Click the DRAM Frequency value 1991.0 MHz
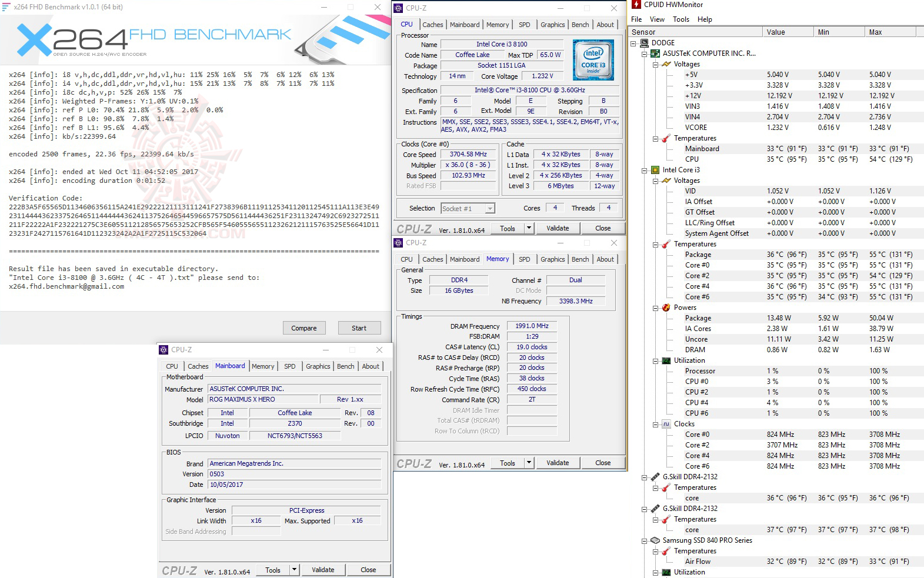The width and height of the screenshot is (924, 578). click(x=532, y=326)
